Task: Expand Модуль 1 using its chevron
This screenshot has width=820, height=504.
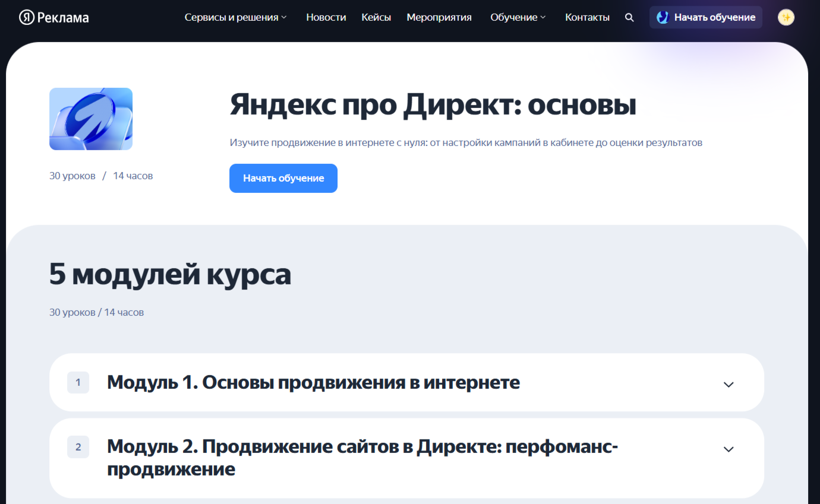Action: (728, 384)
